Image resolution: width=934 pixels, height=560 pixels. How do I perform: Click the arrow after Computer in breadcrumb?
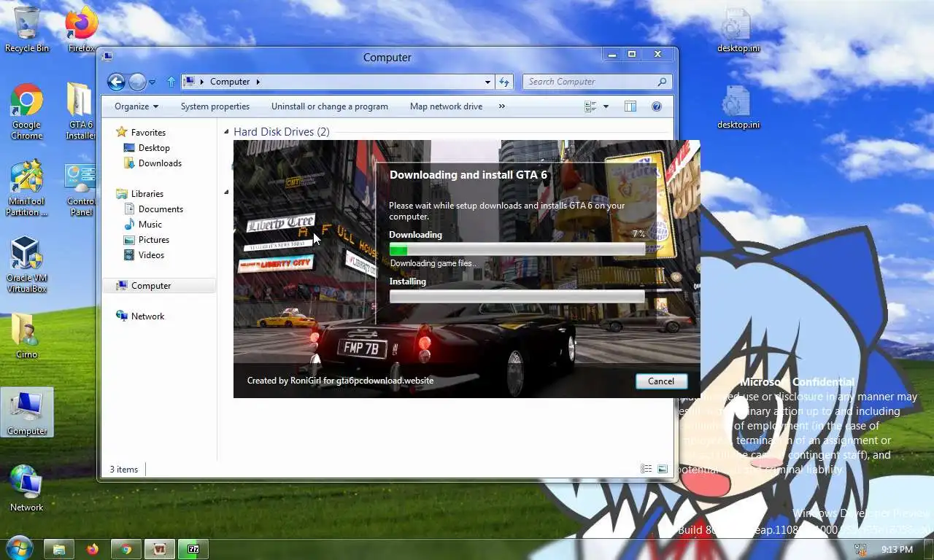(258, 82)
